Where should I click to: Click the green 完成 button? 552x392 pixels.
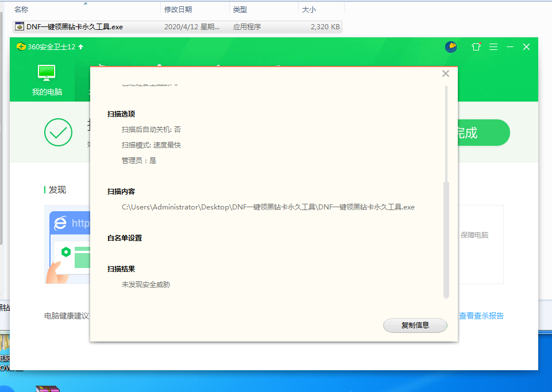point(484,133)
